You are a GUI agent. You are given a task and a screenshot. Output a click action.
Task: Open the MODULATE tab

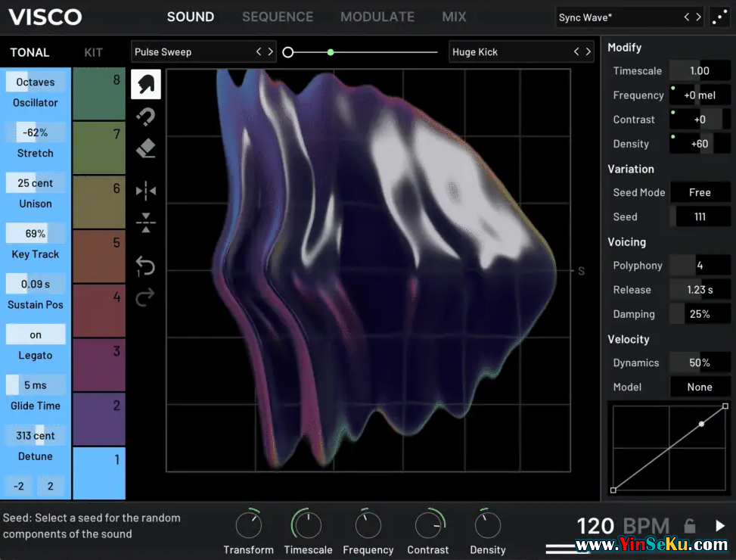[377, 17]
